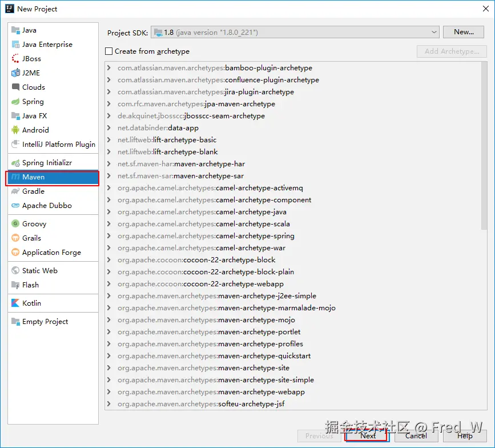Select Android project type label
The width and height of the screenshot is (495, 448).
click(35, 130)
